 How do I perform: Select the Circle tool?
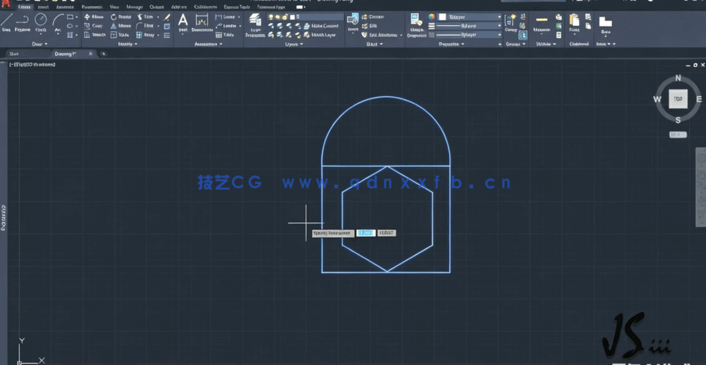(41, 23)
